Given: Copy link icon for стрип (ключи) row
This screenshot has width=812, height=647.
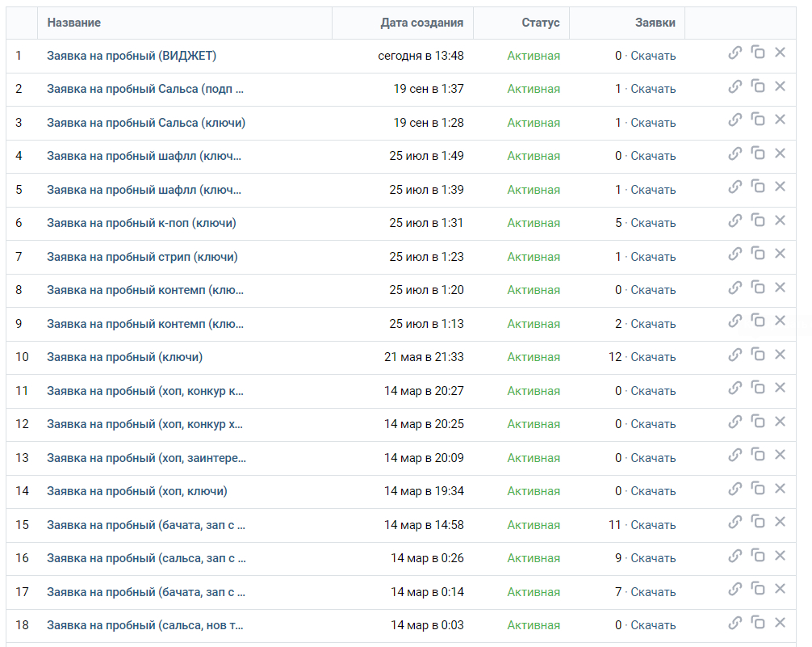Looking at the screenshot, I should point(735,254).
